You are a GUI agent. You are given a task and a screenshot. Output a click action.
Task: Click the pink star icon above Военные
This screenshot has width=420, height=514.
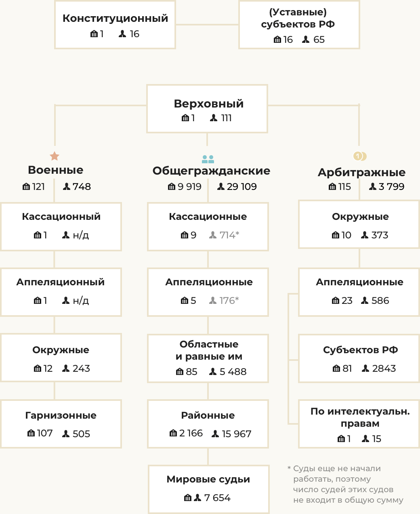pos(55,156)
